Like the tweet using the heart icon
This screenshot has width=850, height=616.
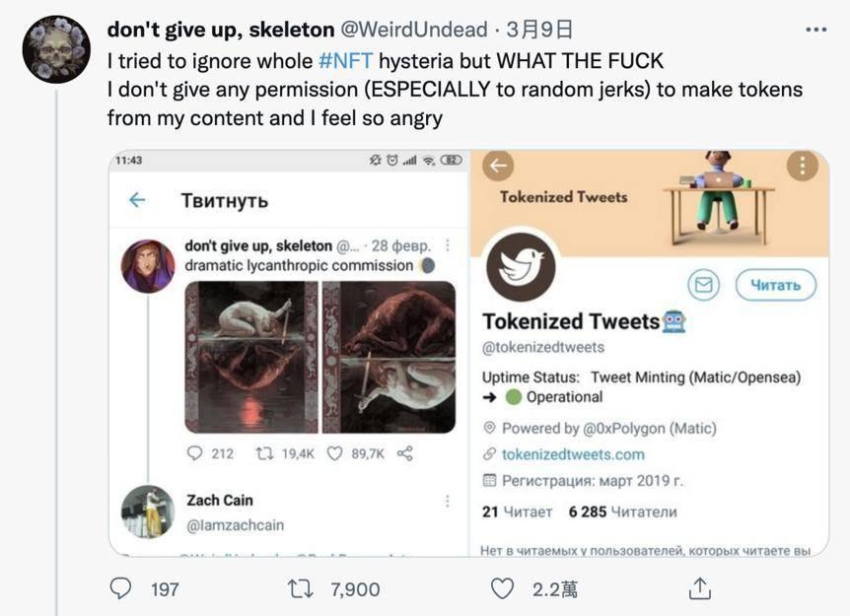point(503,588)
